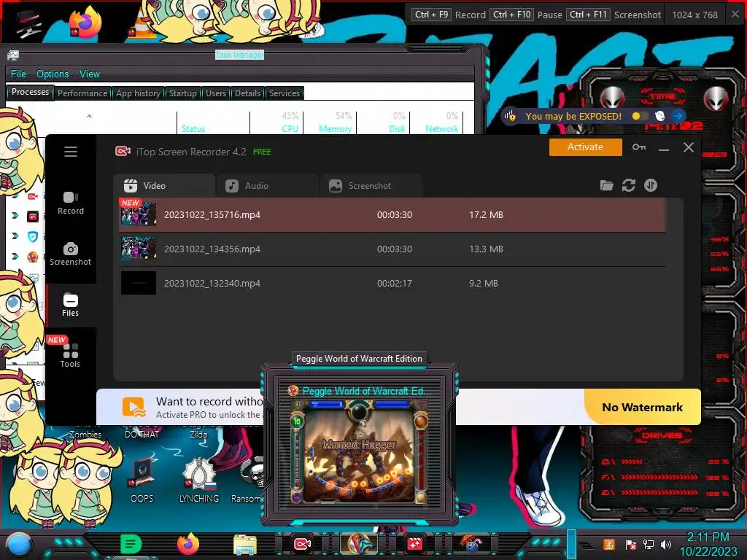Open the Record panel in the sidebar
This screenshot has width=747, height=560.
(x=71, y=203)
